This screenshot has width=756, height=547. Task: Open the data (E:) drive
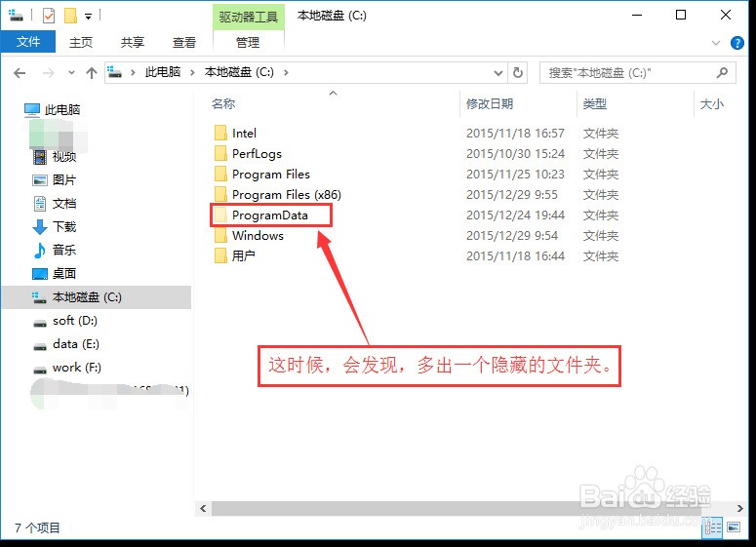pos(66,344)
